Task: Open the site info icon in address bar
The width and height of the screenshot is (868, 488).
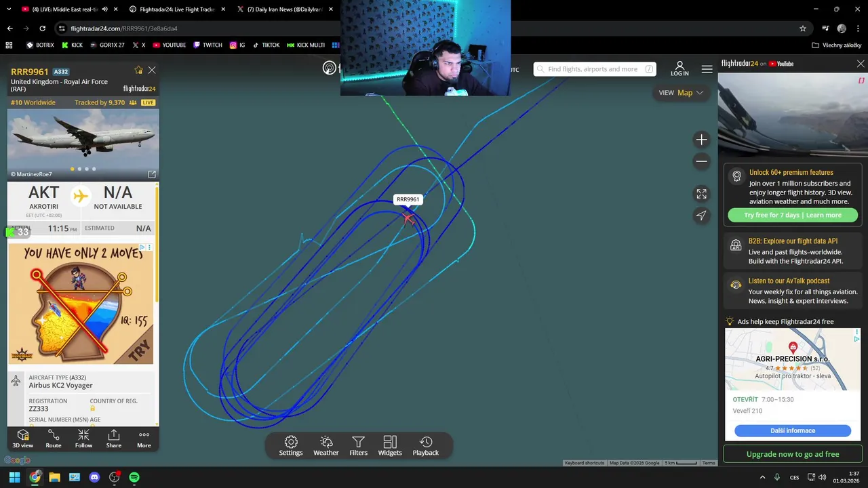Action: pyautogui.click(x=62, y=28)
